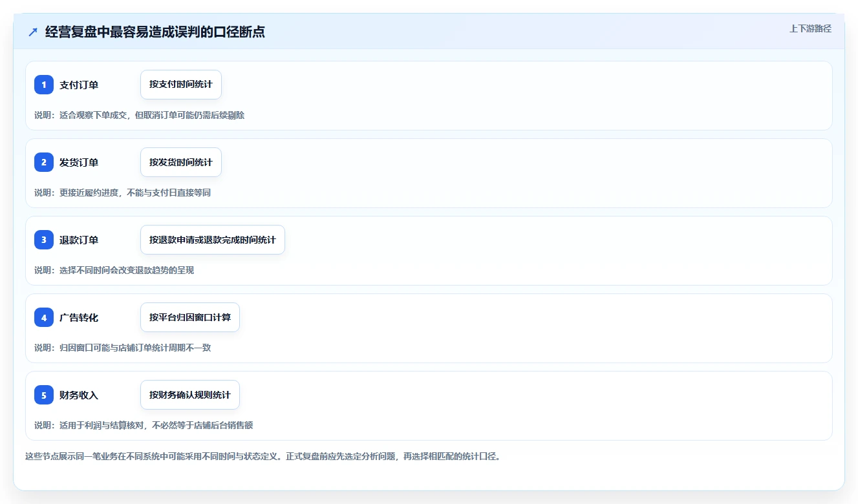Click the 发货订单 label
The width and height of the screenshot is (858, 504).
[79, 162]
